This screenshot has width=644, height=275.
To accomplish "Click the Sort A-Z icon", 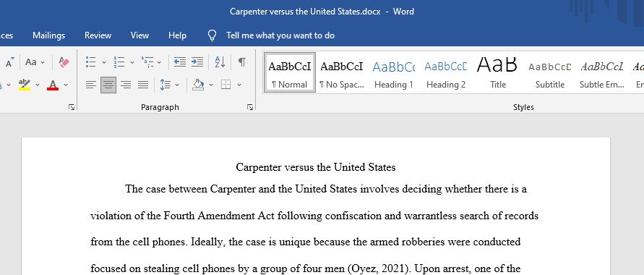I will click(x=220, y=62).
